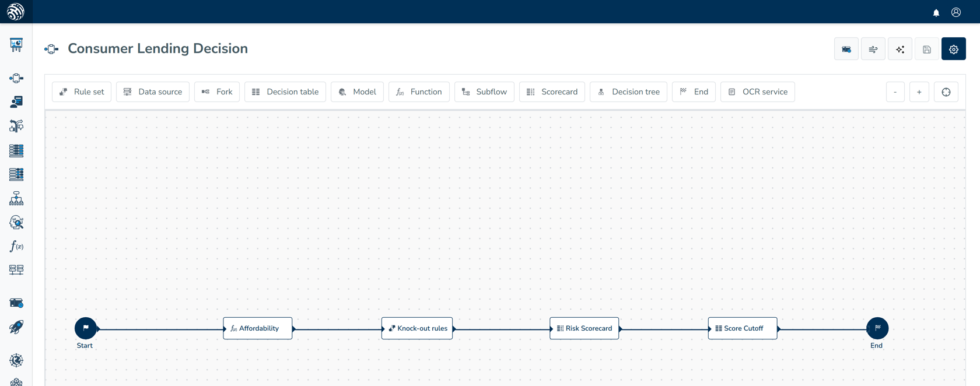Open the decision tree hierarchy sidebar icon
This screenshot has height=386, width=980.
pyautogui.click(x=16, y=198)
